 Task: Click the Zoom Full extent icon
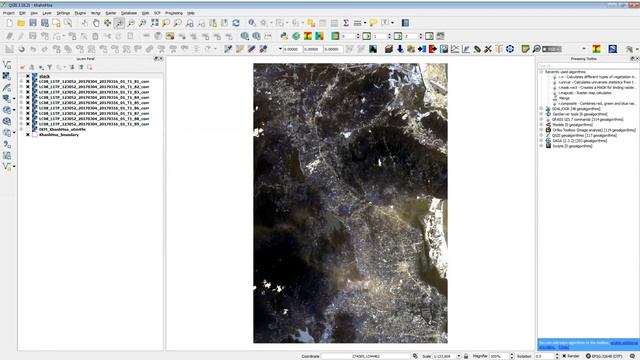click(x=154, y=23)
